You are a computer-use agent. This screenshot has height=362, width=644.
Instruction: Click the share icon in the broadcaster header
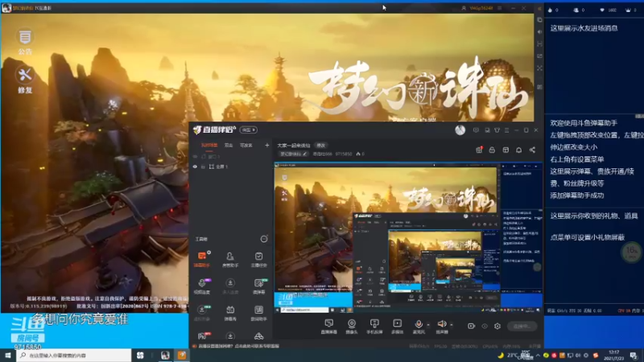click(532, 150)
